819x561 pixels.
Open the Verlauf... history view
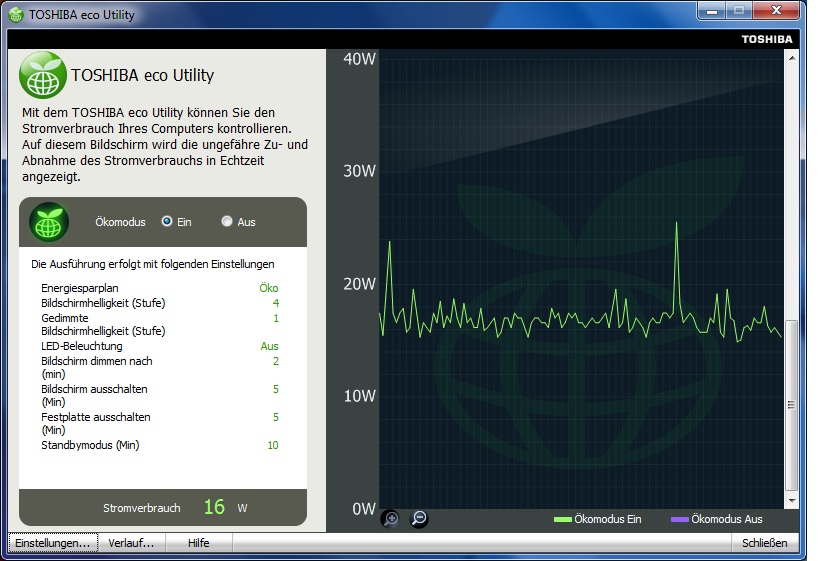[131, 543]
